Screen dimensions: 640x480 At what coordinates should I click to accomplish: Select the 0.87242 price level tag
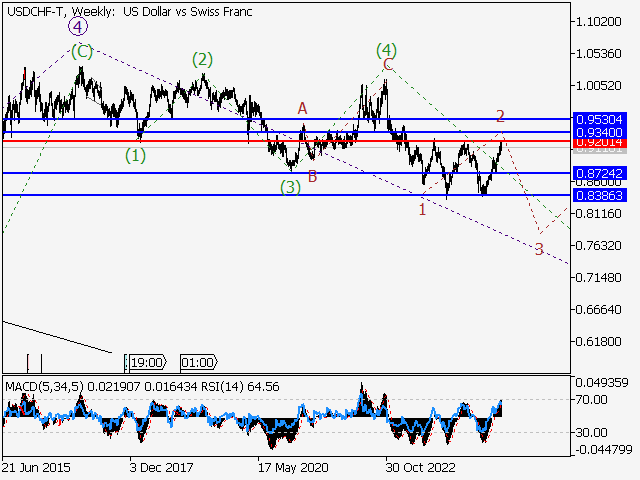(x=599, y=174)
